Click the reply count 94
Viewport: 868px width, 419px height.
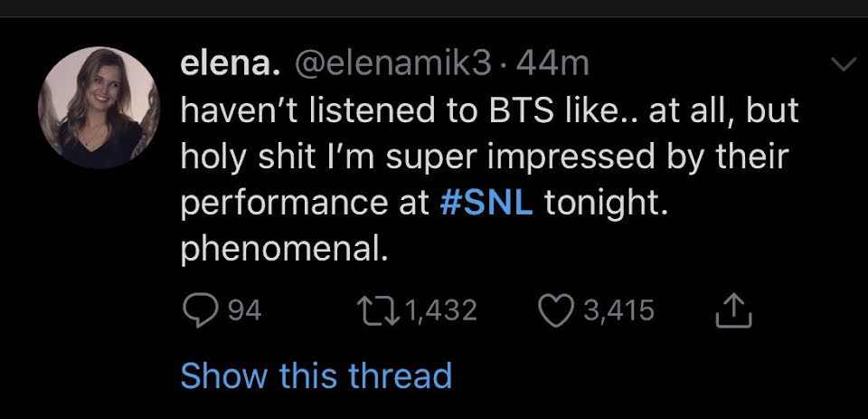tap(244, 311)
